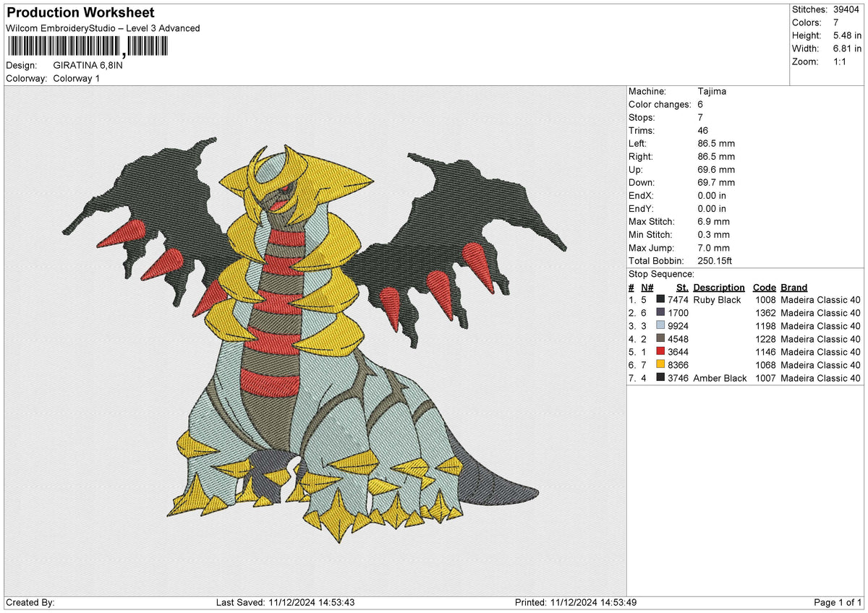Select the Trims value 46

(x=704, y=131)
